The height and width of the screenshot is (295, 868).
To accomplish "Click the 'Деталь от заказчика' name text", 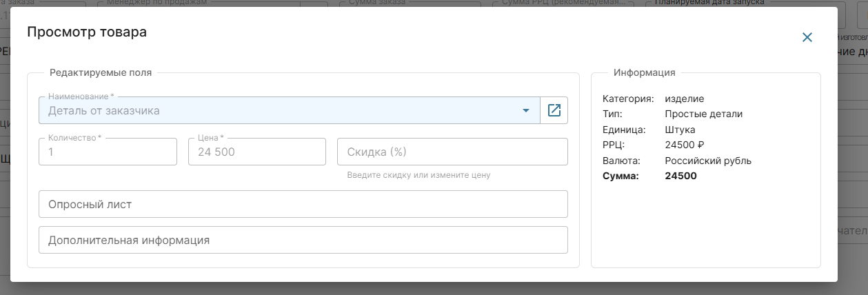I will tap(103, 110).
